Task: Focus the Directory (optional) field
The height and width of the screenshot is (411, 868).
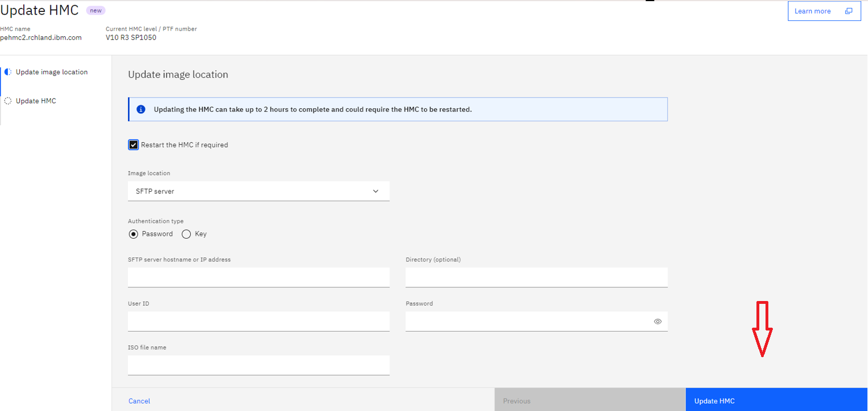Action: 537,277
